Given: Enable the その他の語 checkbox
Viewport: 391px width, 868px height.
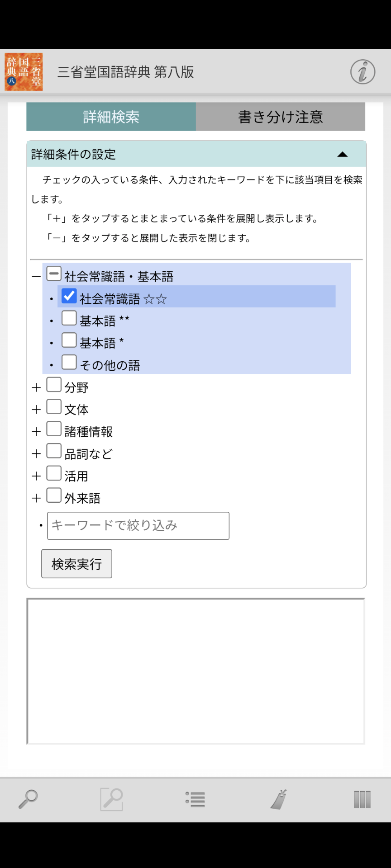Looking at the screenshot, I should 69,363.
